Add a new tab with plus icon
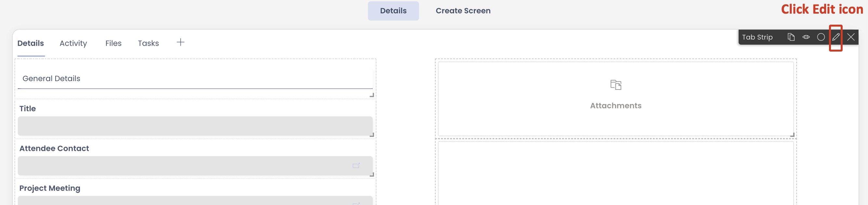868x205 pixels. [x=181, y=42]
